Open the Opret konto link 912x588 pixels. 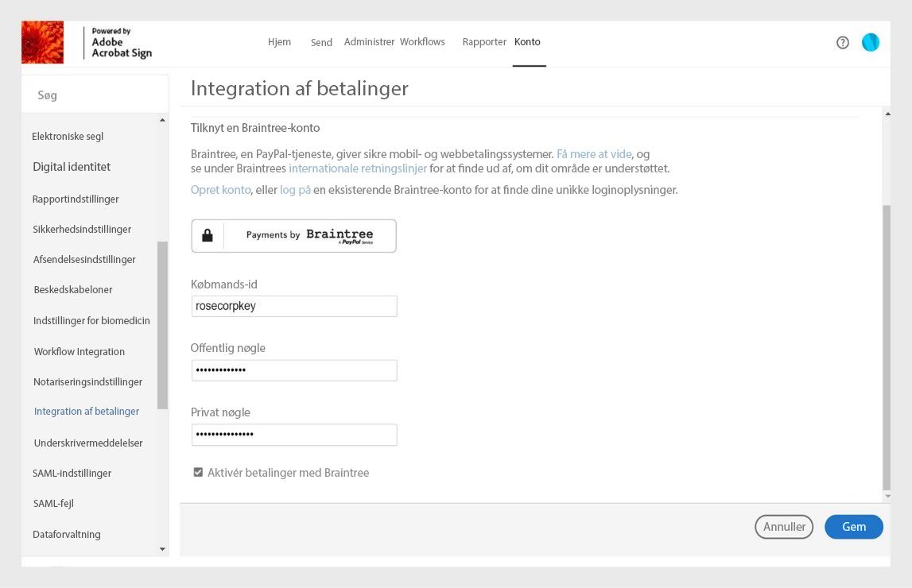tap(220, 189)
